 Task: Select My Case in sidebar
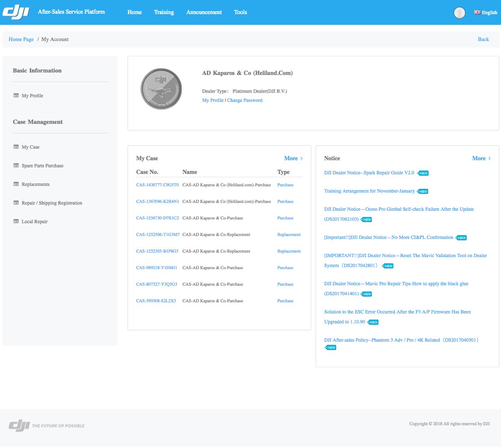point(30,147)
